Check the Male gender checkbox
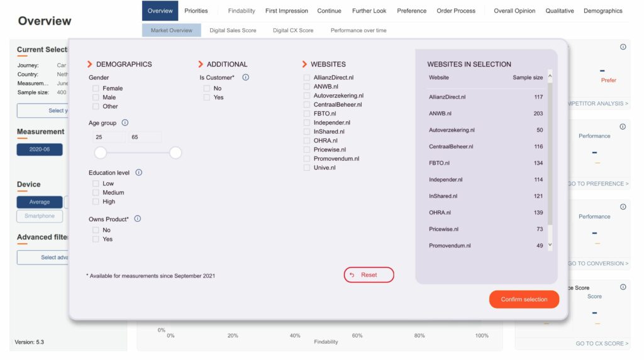This screenshot has width=644, height=360. (96, 97)
